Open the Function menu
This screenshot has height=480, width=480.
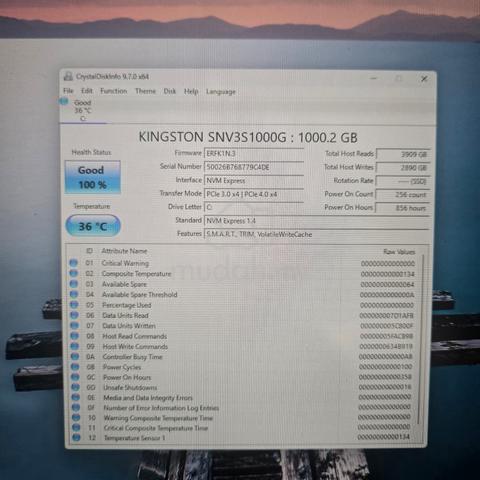click(x=113, y=91)
